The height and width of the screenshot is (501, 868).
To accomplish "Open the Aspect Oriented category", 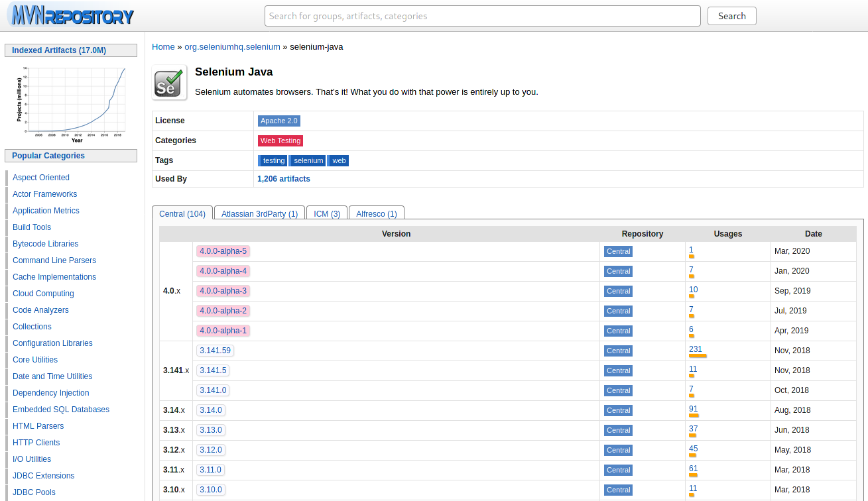I will pyautogui.click(x=41, y=178).
